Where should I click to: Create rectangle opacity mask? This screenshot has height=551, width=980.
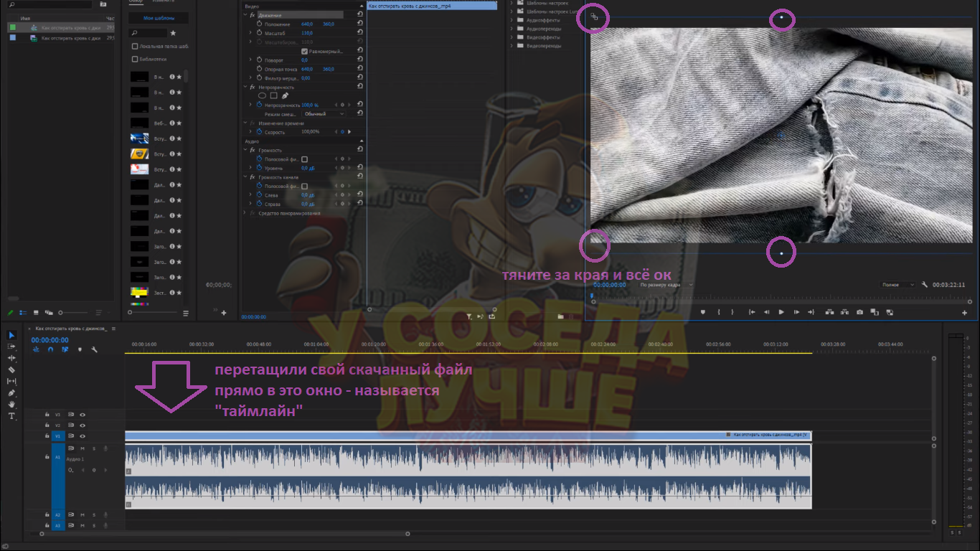tap(273, 95)
